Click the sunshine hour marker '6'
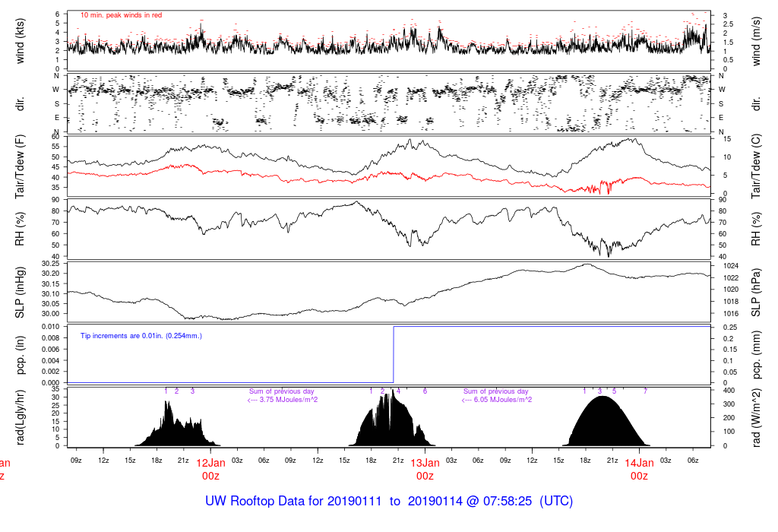 coord(425,391)
